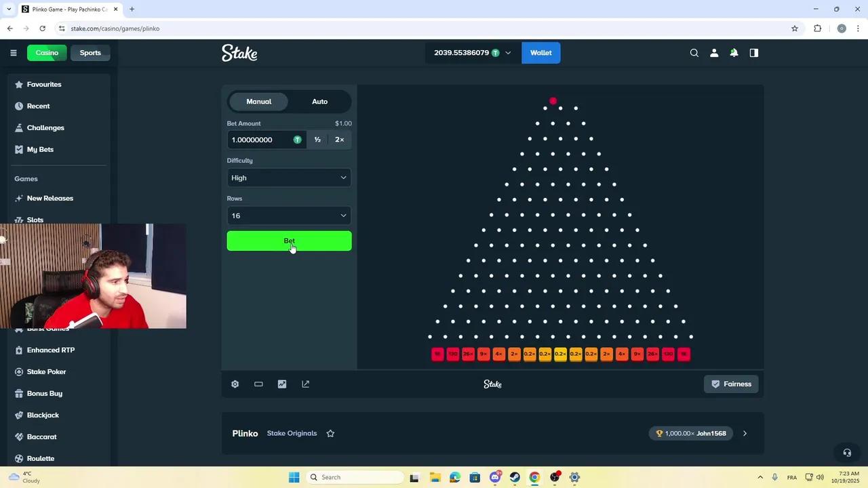Open Chrome extensions puzzle icon

point(817,28)
